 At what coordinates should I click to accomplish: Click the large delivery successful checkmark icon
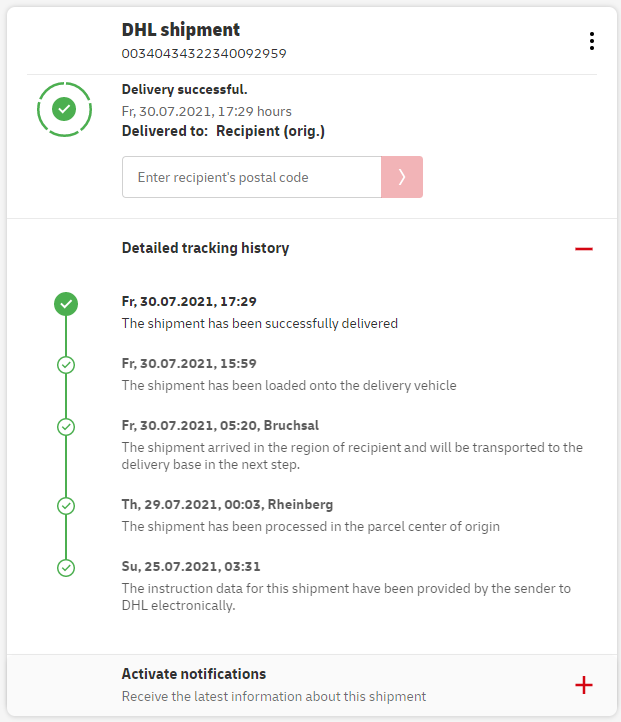(x=64, y=108)
